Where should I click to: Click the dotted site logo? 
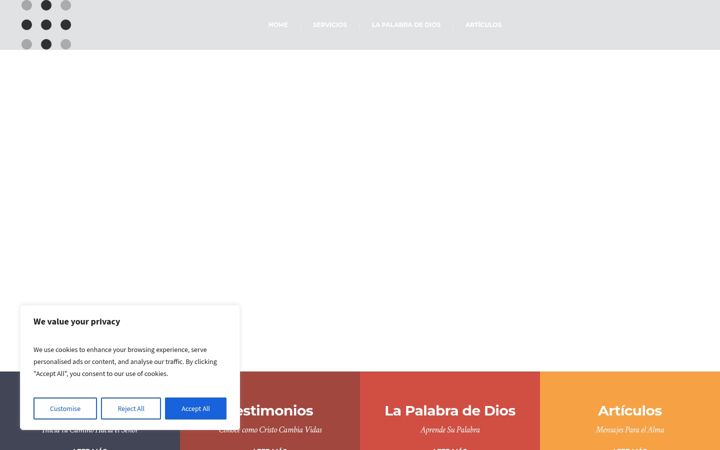[46, 25]
